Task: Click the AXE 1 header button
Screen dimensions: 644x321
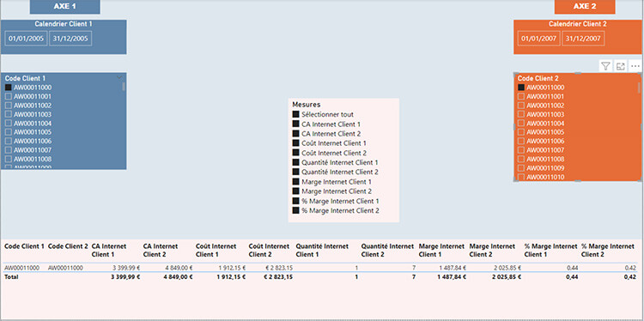Action: point(65,7)
